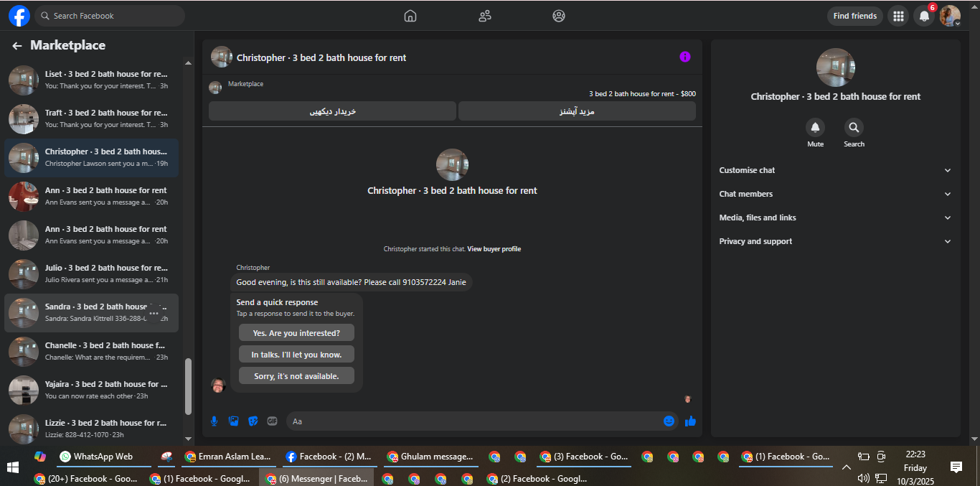Switch to Ghulam message... taskbar window
Image resolution: width=980 pixels, height=486 pixels.
pos(430,457)
